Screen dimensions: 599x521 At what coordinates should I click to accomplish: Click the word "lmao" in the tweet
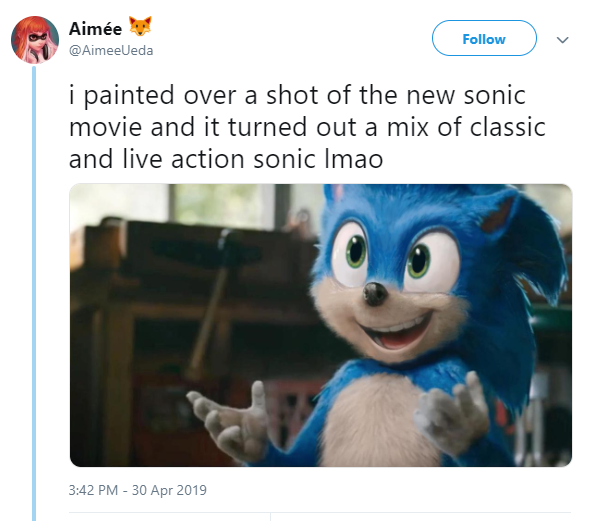[353, 159]
